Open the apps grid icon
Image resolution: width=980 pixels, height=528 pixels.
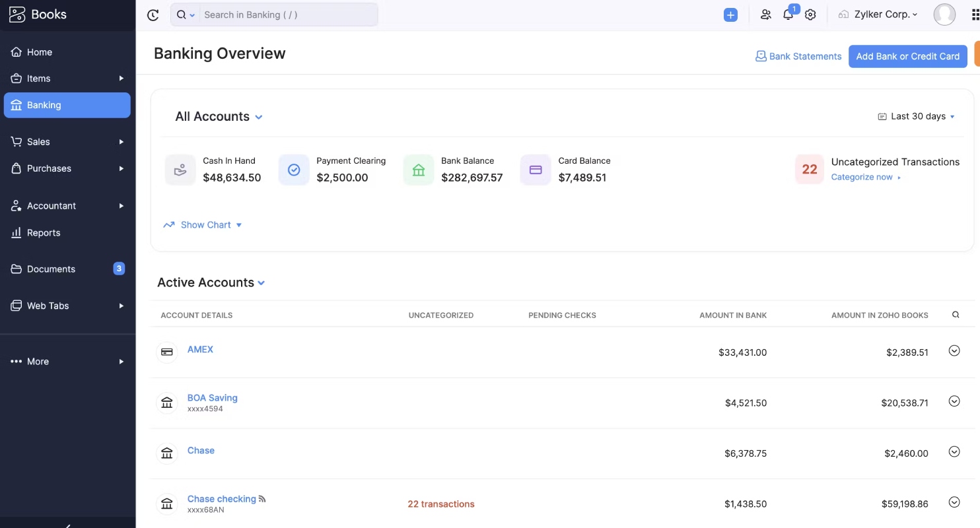(975, 15)
